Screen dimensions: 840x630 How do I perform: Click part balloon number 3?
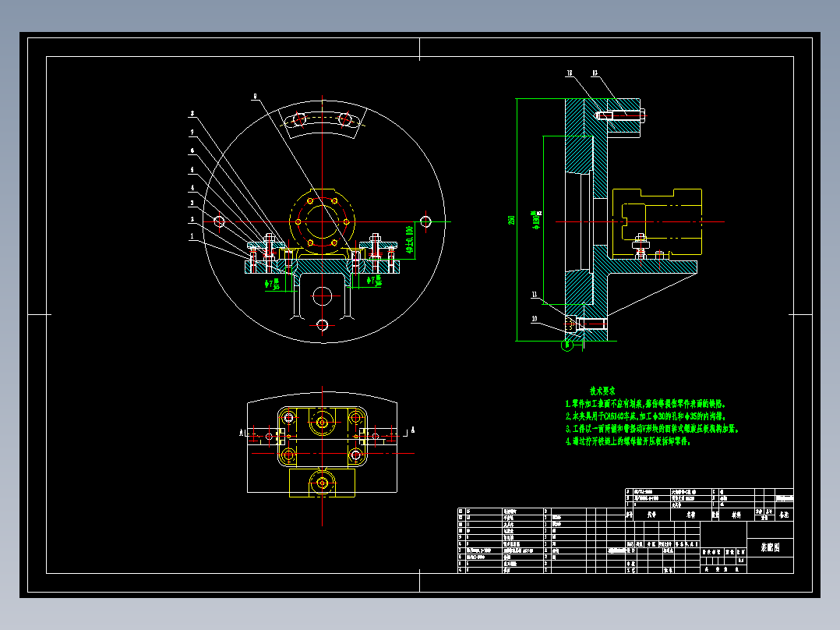(192, 204)
